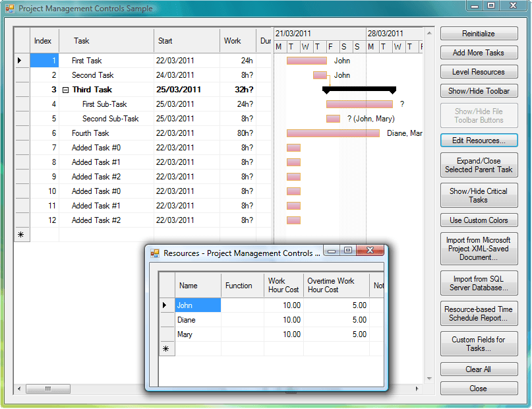
Task: Click the 21/03/2011 week header
Action: (x=320, y=34)
